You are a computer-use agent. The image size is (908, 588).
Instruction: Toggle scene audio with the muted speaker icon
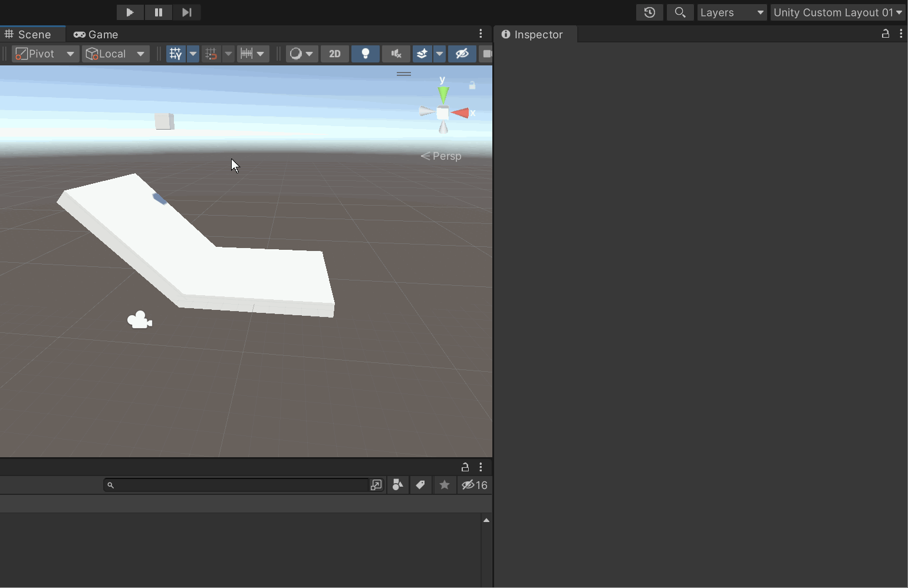[x=396, y=54]
